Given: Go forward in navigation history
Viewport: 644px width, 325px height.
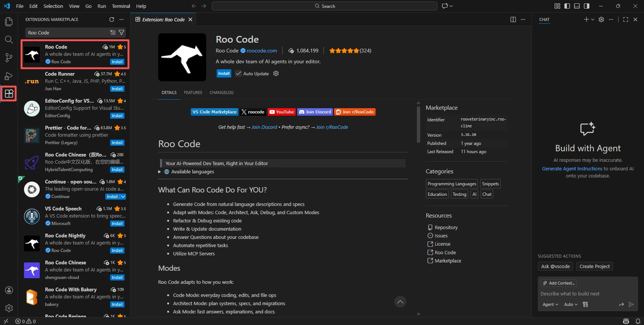Looking at the screenshot, I should (204, 6).
